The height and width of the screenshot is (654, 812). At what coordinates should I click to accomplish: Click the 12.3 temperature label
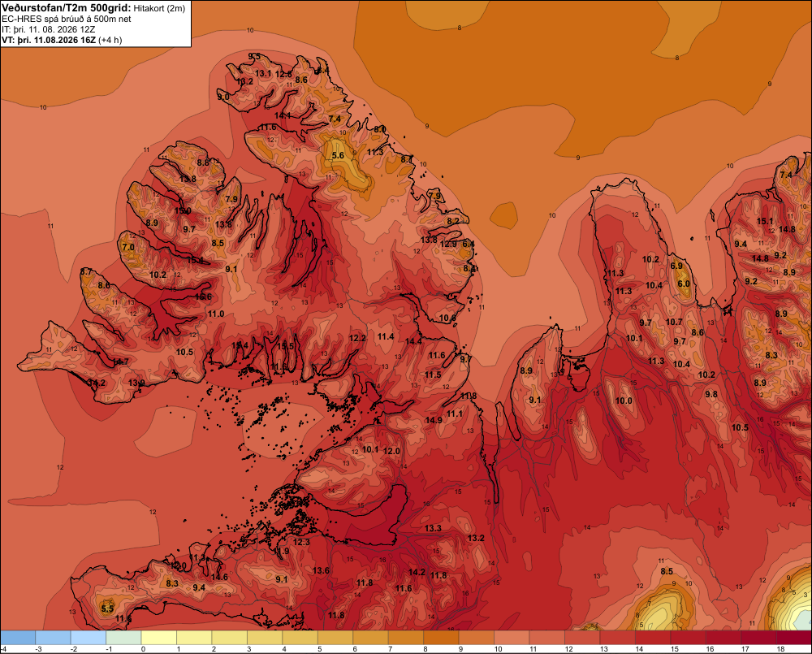click(x=301, y=543)
